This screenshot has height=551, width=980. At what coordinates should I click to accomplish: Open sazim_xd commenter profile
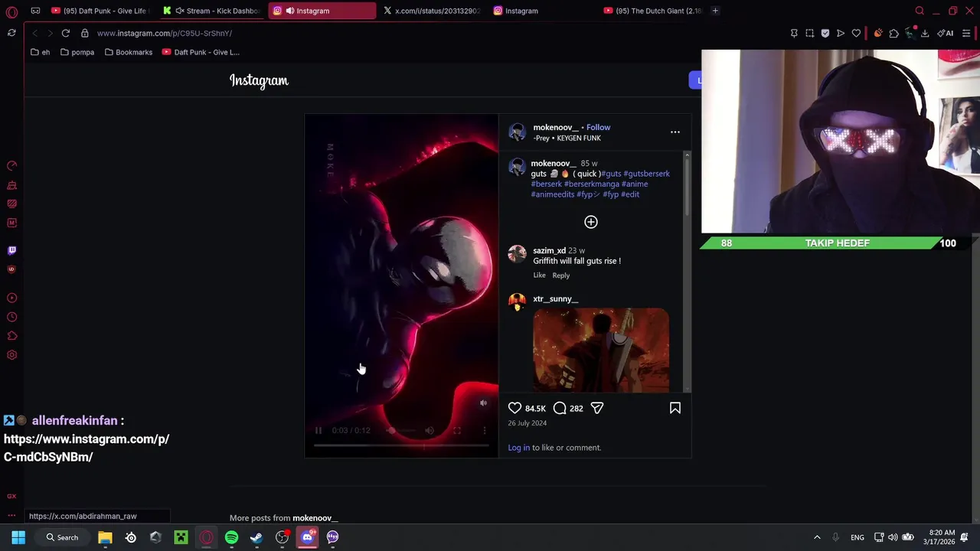coord(549,250)
